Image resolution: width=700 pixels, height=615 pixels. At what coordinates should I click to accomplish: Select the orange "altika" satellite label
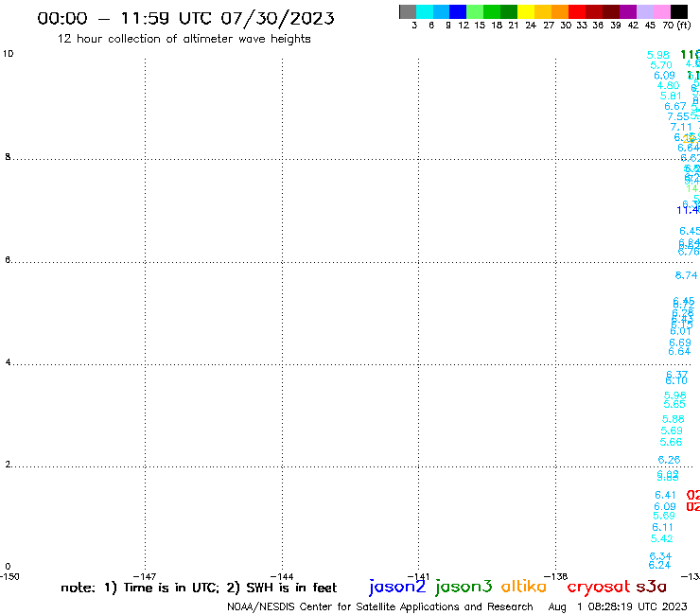pyautogui.click(x=524, y=587)
